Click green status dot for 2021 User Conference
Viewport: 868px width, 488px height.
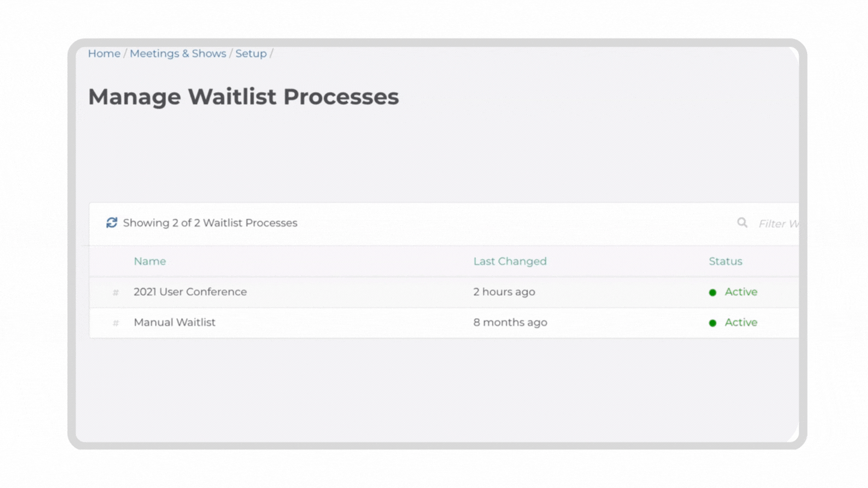[712, 292]
